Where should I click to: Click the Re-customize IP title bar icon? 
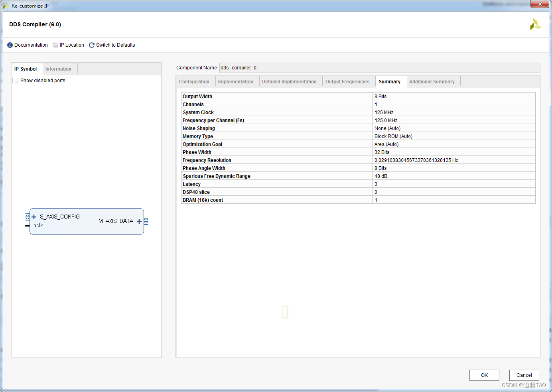6,6
